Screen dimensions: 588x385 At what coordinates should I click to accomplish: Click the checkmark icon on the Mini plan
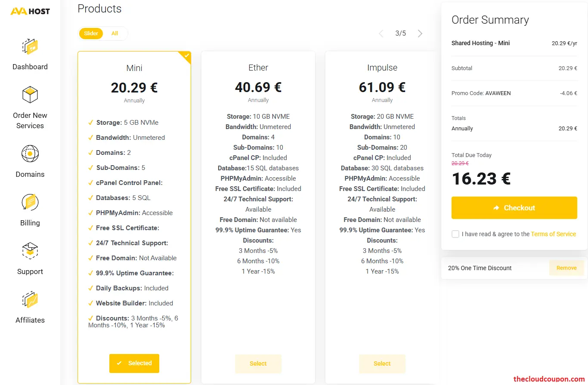tap(185, 56)
